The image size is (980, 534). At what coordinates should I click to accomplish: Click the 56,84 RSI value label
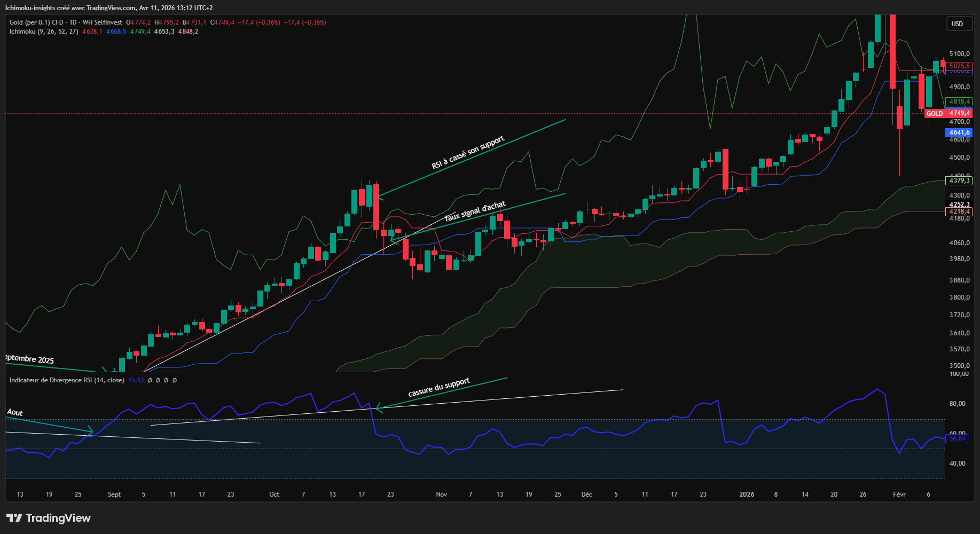point(957,438)
